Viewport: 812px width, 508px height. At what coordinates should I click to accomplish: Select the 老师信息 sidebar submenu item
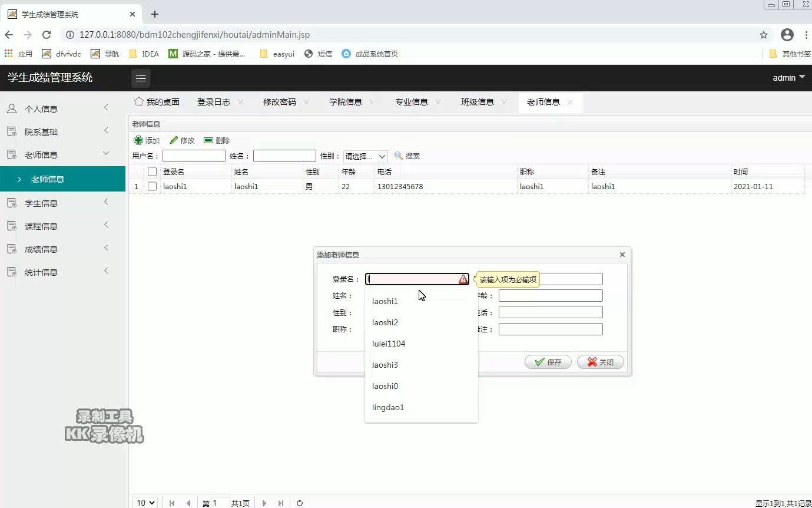click(x=62, y=179)
